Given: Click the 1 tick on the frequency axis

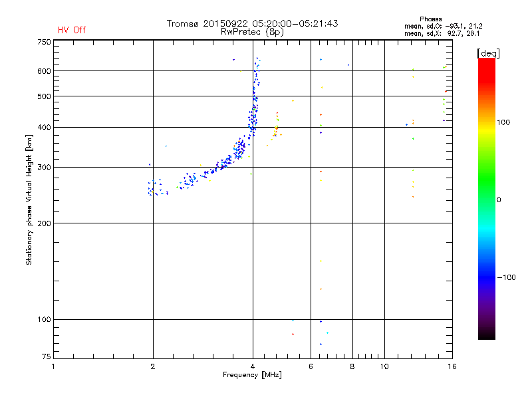Looking at the screenshot, I should click(x=54, y=366).
